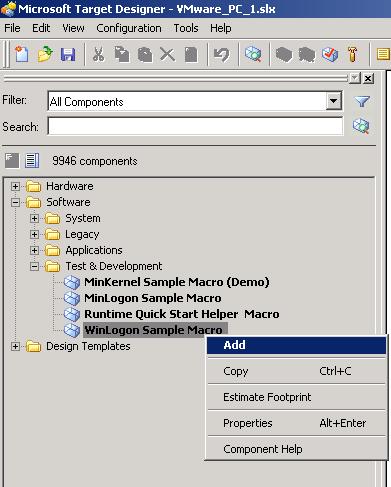
Task: Click the Hardware folder icon
Action: 34,186
